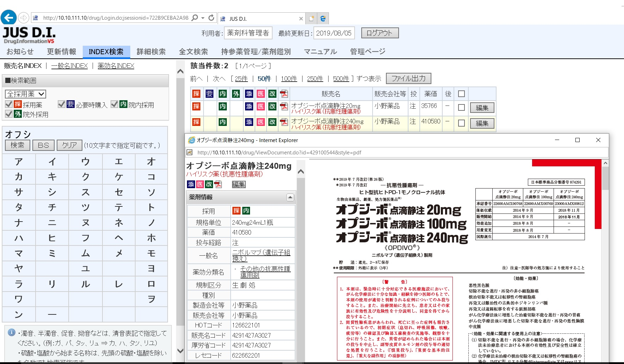
Task: Click the クリア button
Action: click(69, 145)
